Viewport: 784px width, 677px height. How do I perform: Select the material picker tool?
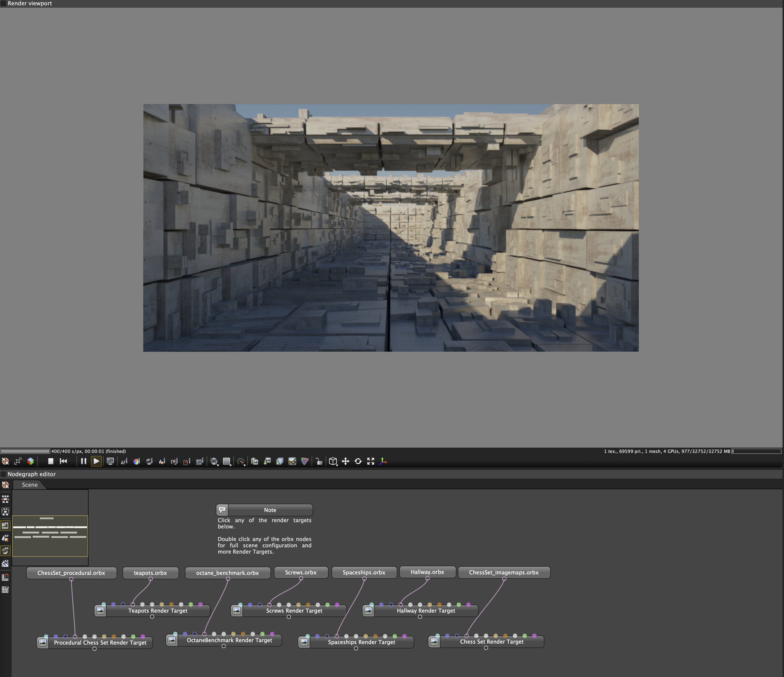click(x=149, y=461)
